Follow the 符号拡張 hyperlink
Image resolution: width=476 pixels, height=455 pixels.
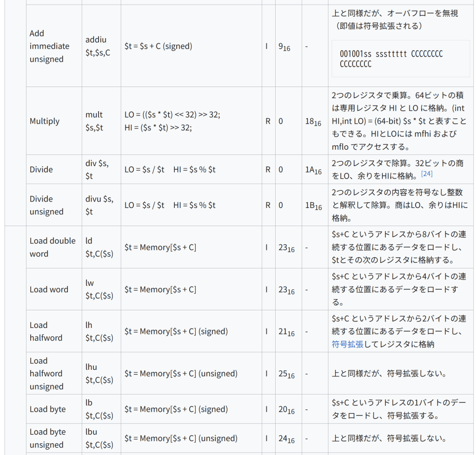[x=347, y=344]
